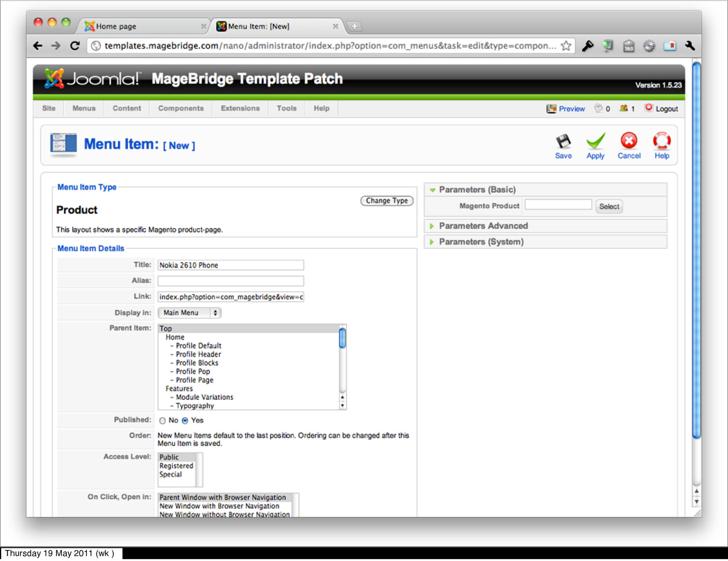Click the Joomla! logo in header

92,79
